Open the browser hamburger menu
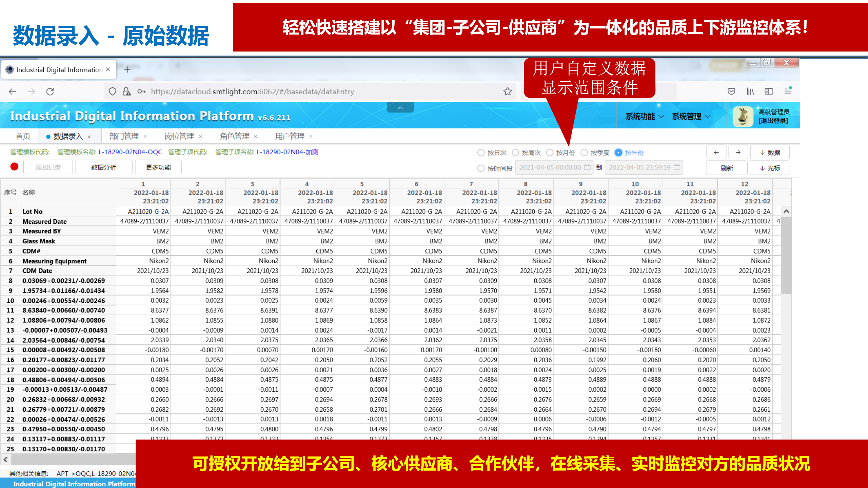868x488 pixels. 787,91
